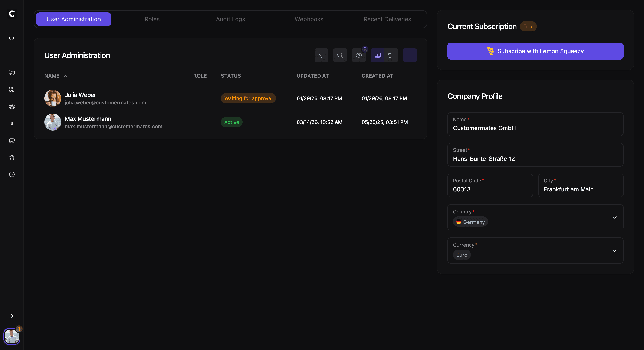Open the contacts people sidebar icon
This screenshot has height=350, width=644.
[x=12, y=106]
